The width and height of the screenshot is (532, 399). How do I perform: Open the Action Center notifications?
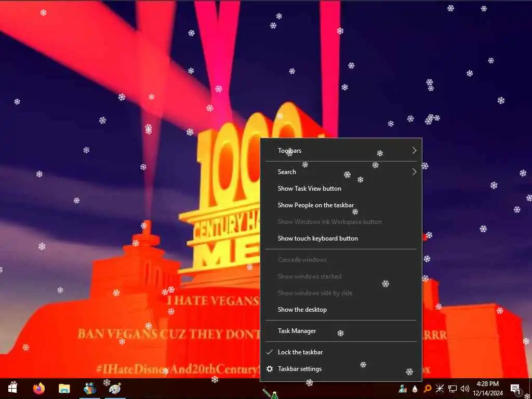click(x=516, y=389)
